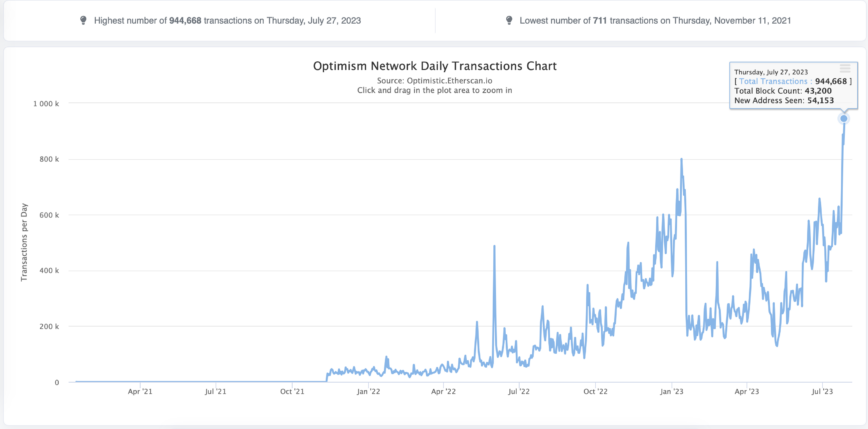Click the Apr '21 x-axis label
The height and width of the screenshot is (429, 868).
coord(140,391)
